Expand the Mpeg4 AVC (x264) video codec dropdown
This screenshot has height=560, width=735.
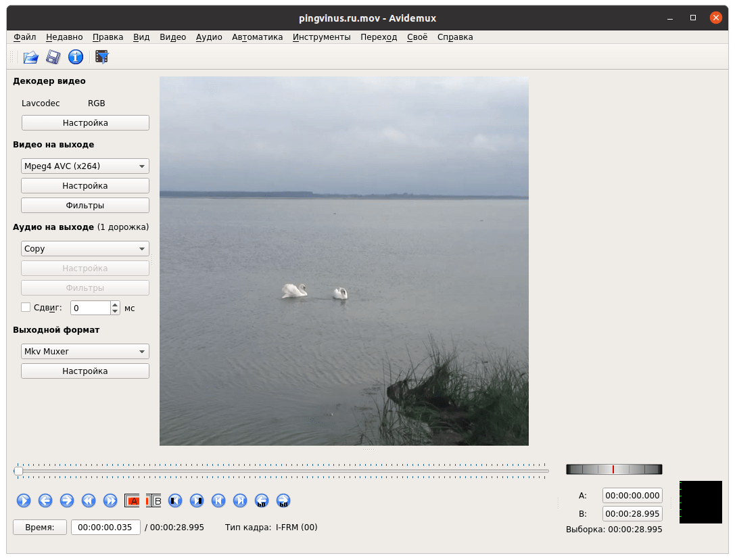[85, 166]
